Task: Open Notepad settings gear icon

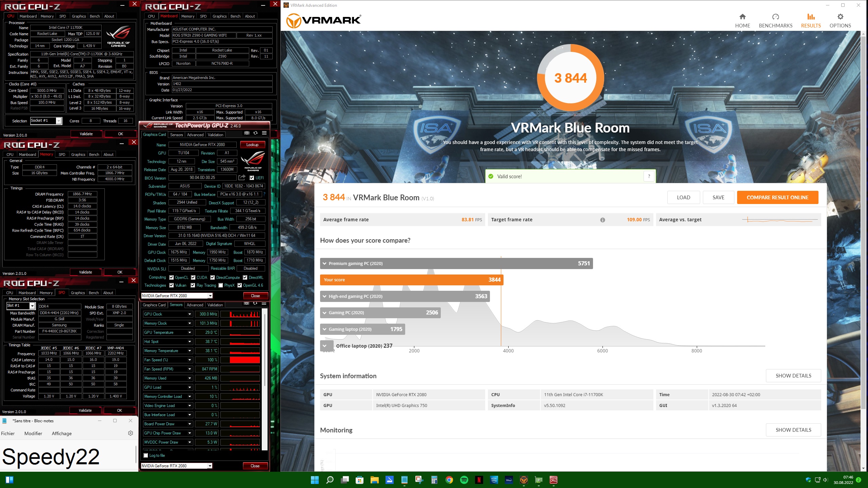Action: click(x=130, y=433)
